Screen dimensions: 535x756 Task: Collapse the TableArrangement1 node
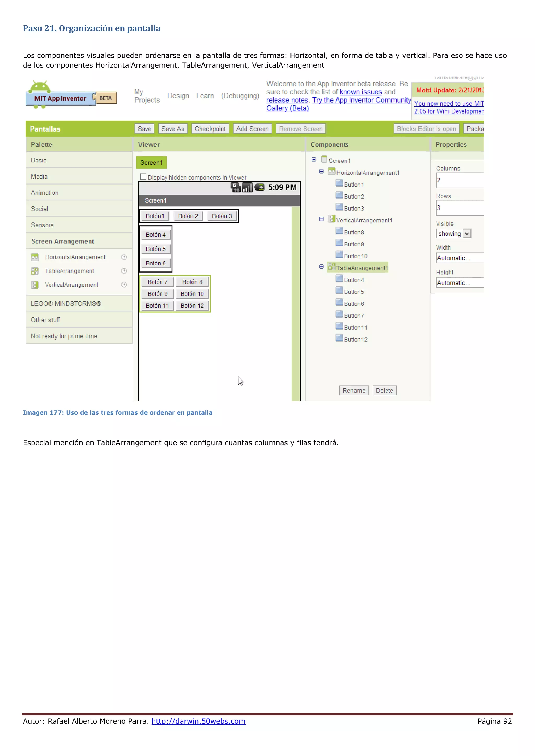(x=322, y=267)
